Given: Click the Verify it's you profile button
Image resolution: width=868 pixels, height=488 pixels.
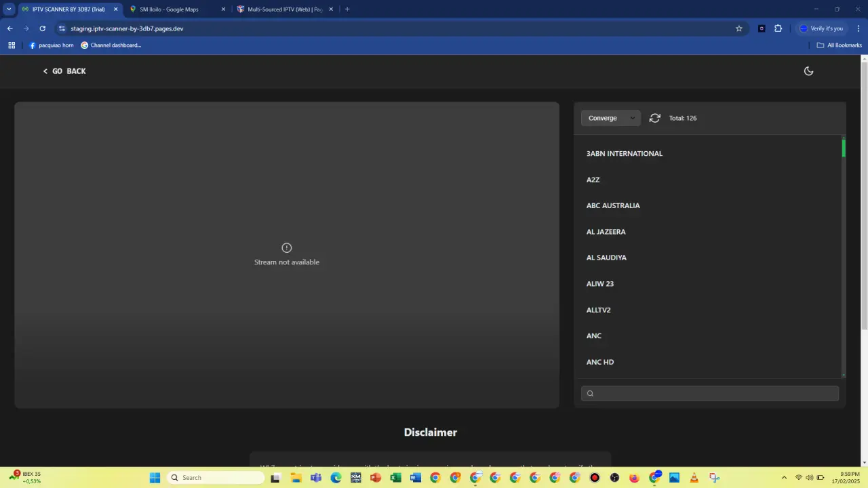Looking at the screenshot, I should pos(821,28).
